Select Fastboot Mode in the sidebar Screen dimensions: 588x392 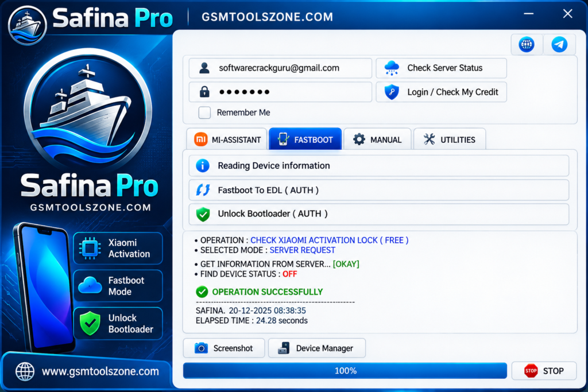118,286
